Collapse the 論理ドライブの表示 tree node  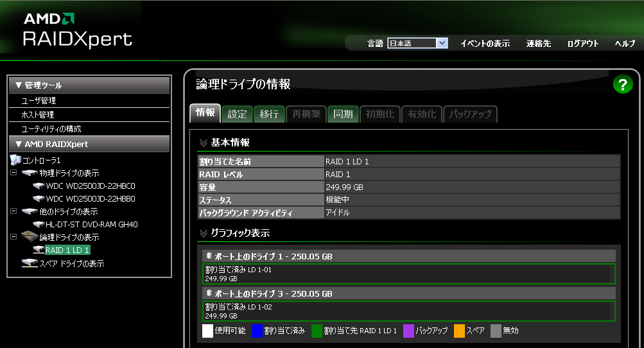coord(13,237)
